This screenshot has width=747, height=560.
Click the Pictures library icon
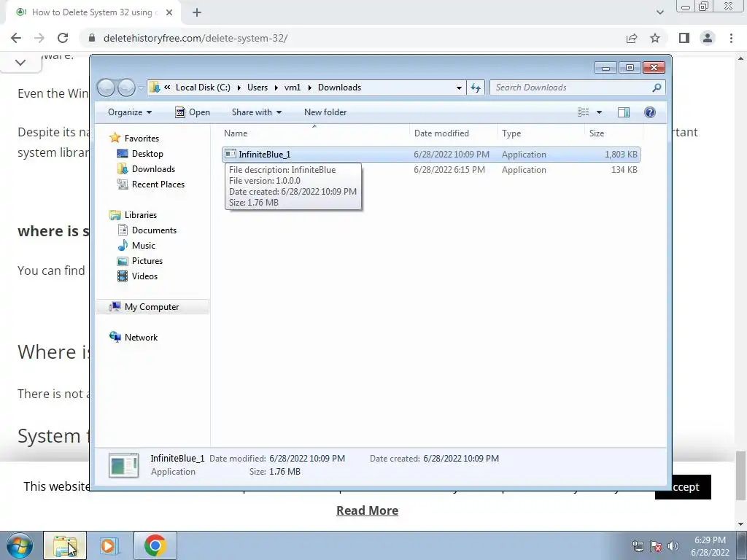coord(123,261)
